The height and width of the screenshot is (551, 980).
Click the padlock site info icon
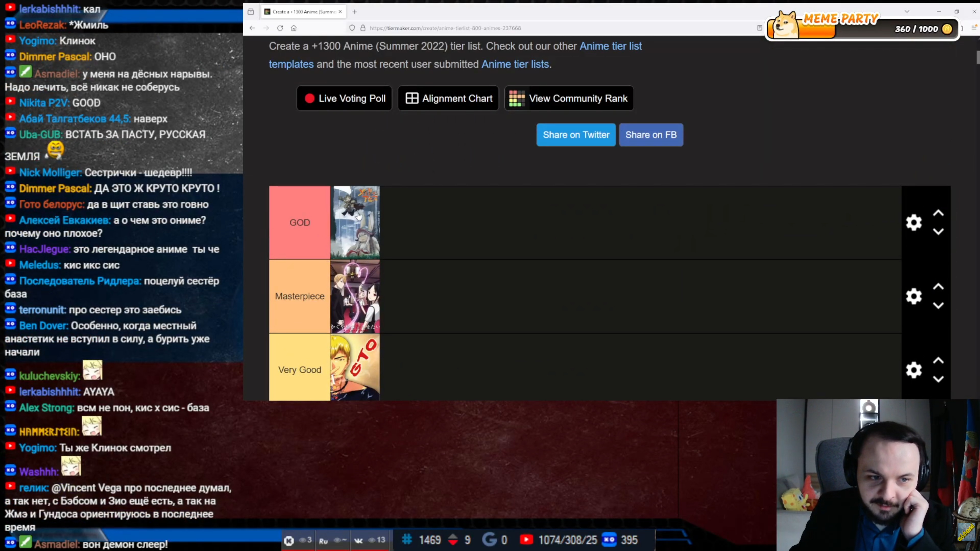(x=363, y=28)
